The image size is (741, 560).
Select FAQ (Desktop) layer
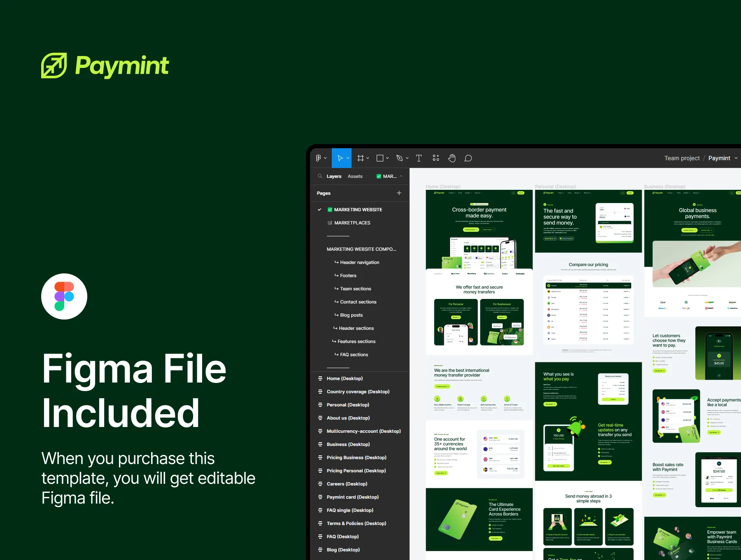click(x=343, y=537)
